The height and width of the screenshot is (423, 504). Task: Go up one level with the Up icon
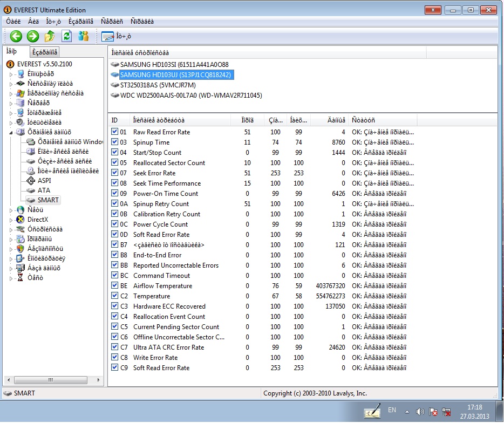click(x=50, y=36)
